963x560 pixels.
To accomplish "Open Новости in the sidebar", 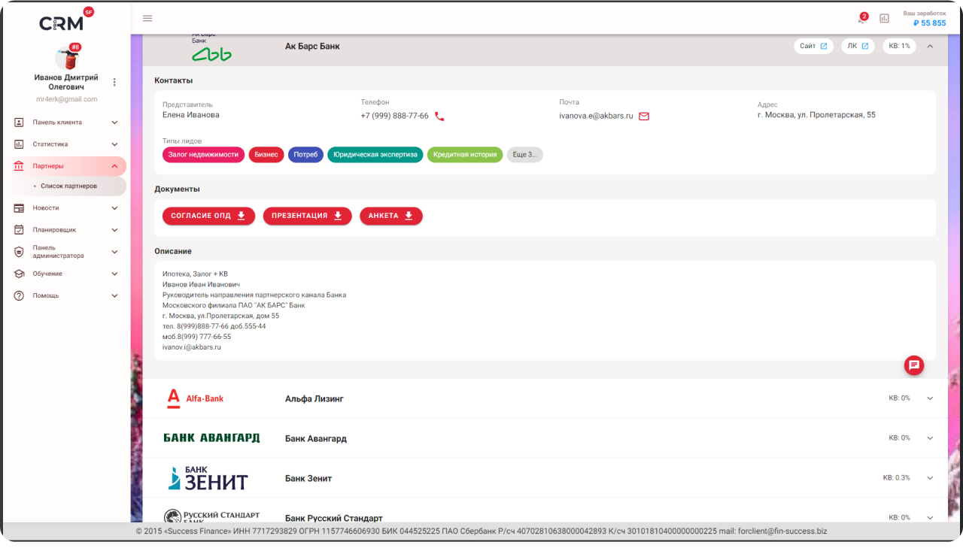I will tap(66, 208).
